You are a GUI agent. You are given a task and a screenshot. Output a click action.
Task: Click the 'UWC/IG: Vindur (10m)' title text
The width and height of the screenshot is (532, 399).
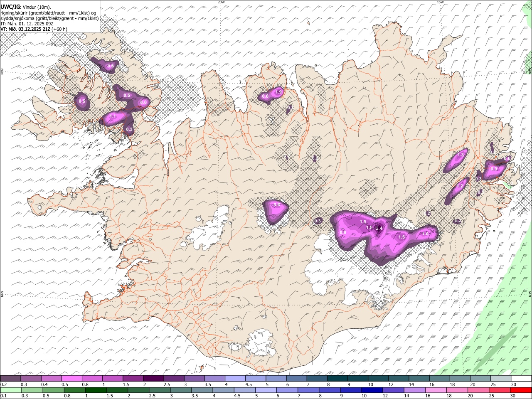(25, 7)
